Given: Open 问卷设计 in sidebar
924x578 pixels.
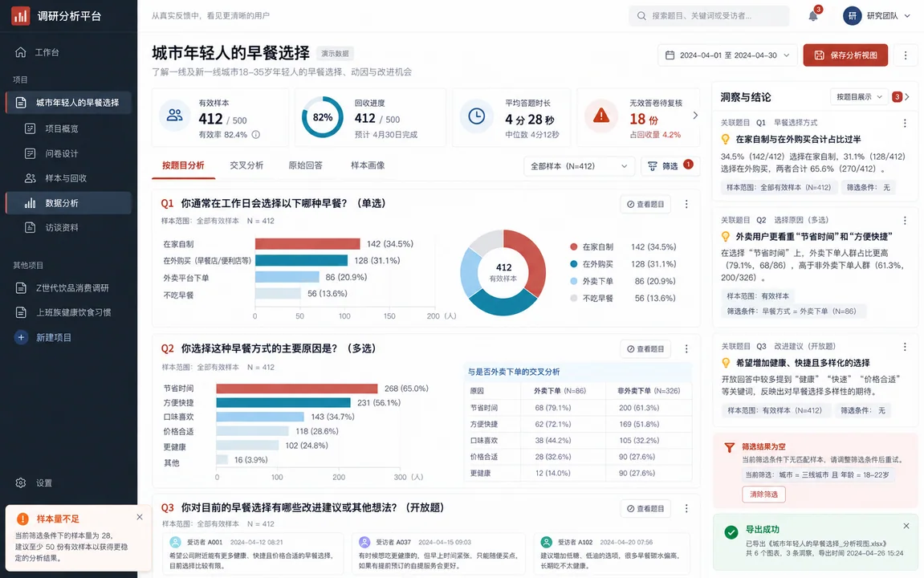Looking at the screenshot, I should 68,153.
